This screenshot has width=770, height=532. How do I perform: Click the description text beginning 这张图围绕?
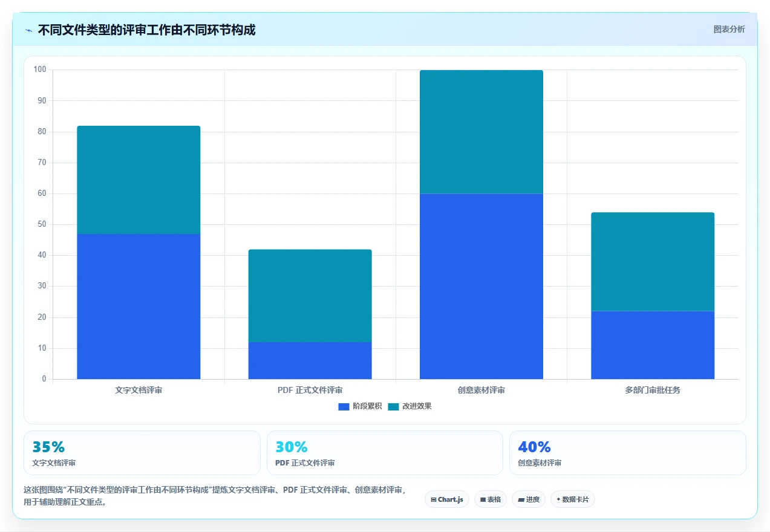click(x=215, y=496)
